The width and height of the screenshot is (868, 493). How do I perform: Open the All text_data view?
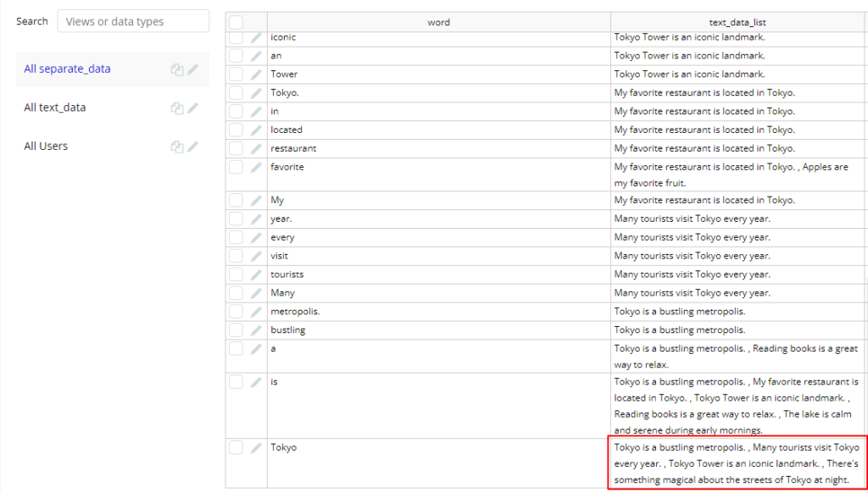[x=55, y=108]
